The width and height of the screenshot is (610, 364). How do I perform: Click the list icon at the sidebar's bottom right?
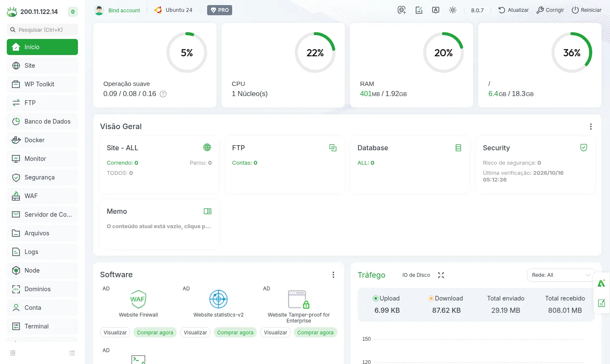click(x=72, y=353)
